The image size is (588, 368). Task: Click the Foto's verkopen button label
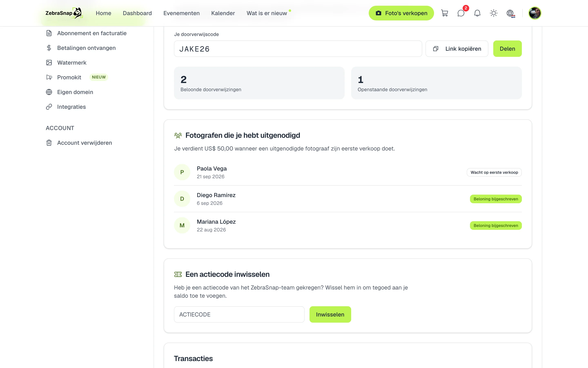click(x=406, y=13)
